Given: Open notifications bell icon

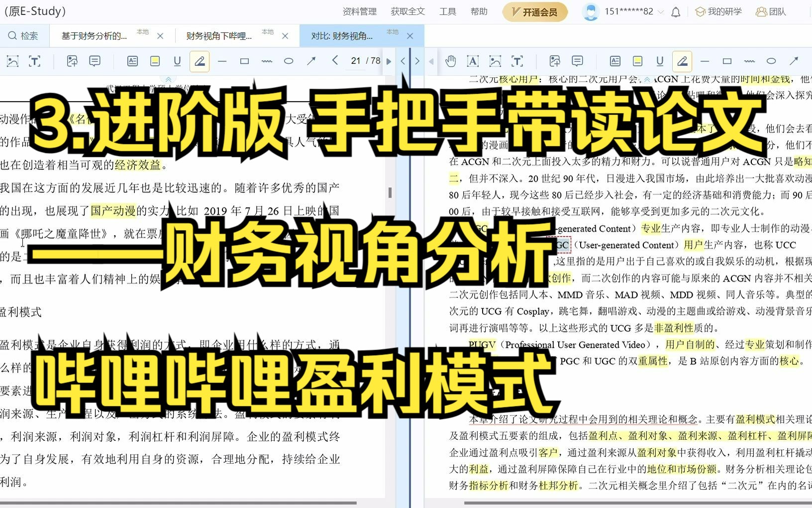Looking at the screenshot, I should [x=676, y=12].
